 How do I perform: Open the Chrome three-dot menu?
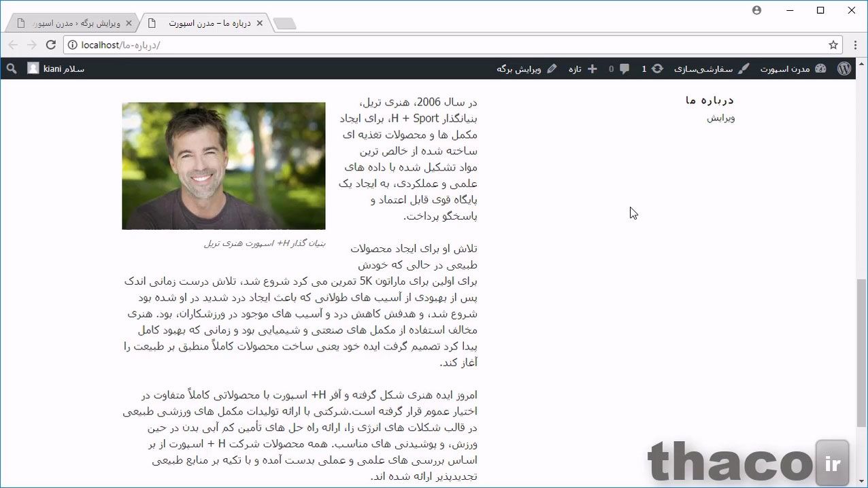click(x=855, y=45)
